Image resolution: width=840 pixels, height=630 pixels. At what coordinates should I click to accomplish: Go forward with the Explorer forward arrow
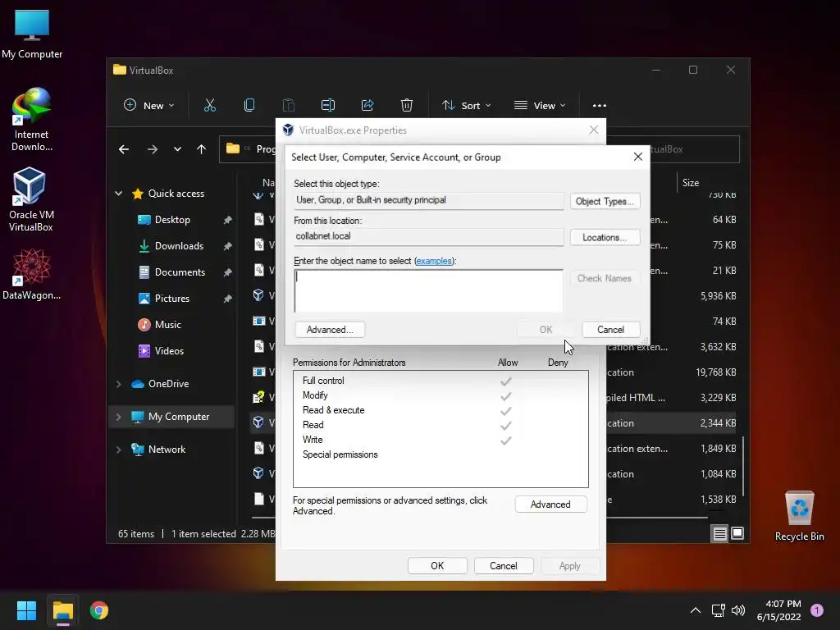pyautogui.click(x=153, y=149)
